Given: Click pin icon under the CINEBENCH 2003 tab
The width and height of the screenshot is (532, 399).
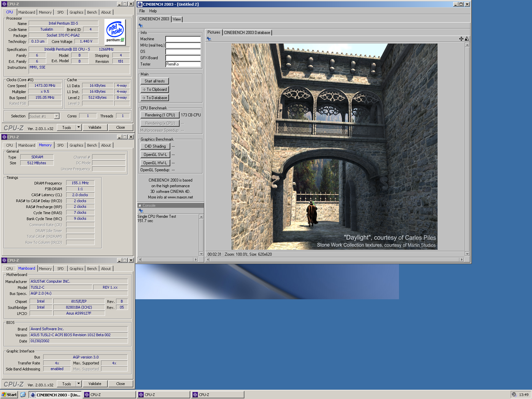Looking at the screenshot, I should [x=141, y=26].
